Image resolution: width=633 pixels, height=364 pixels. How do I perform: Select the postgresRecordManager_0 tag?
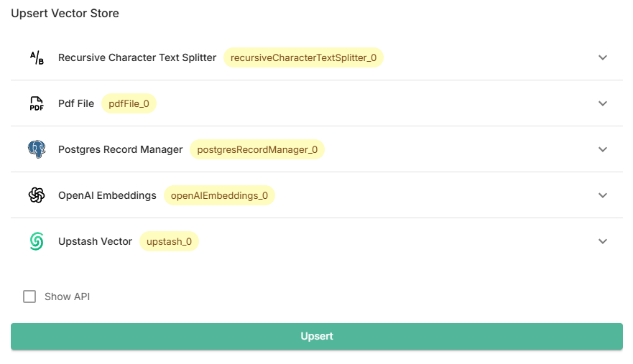click(x=257, y=149)
